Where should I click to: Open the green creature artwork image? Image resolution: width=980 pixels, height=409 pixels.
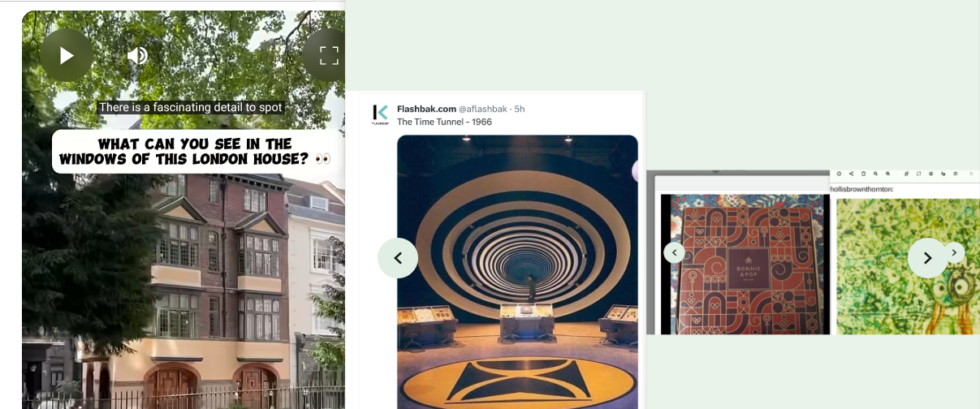908,266
